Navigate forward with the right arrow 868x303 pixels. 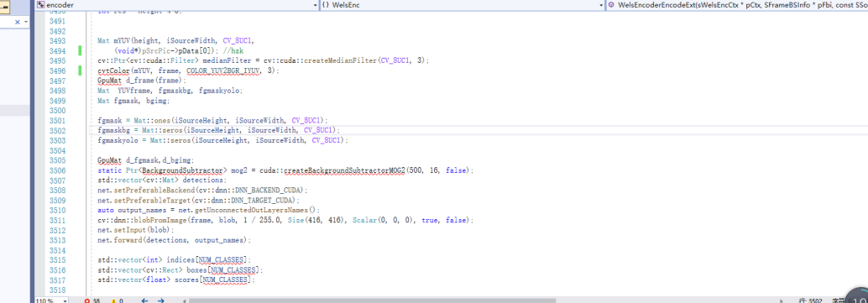(160, 300)
